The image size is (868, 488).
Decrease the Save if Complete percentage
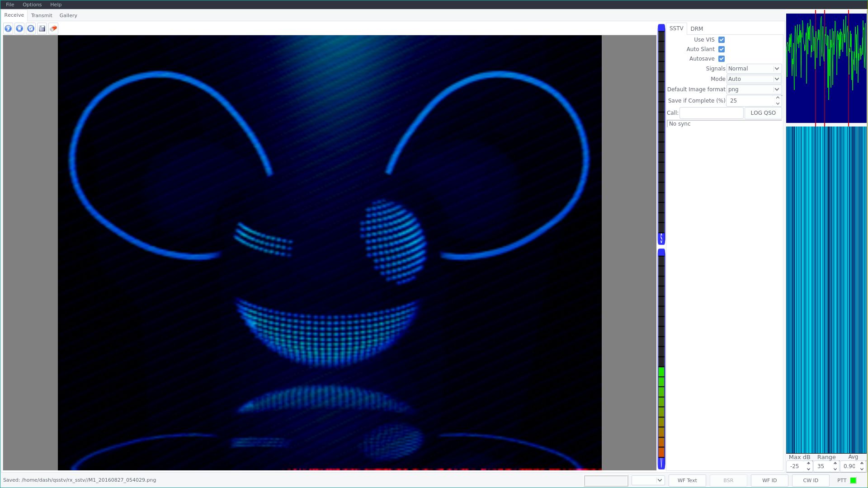pyautogui.click(x=778, y=103)
